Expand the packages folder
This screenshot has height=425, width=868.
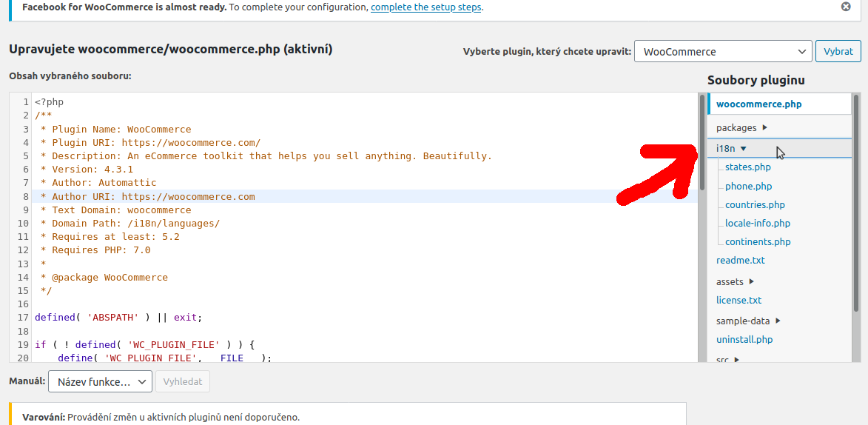click(x=741, y=127)
